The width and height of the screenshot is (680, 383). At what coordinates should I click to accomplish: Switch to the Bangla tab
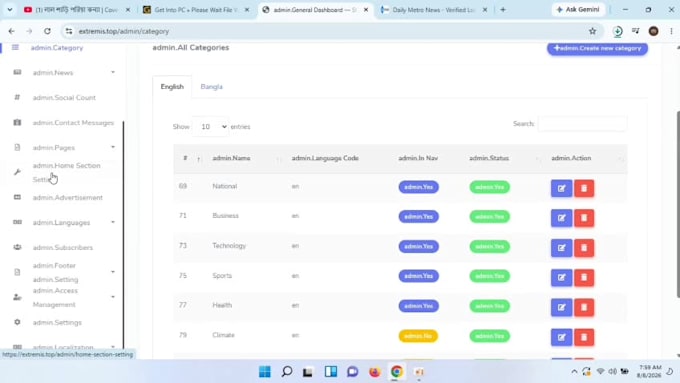point(212,87)
